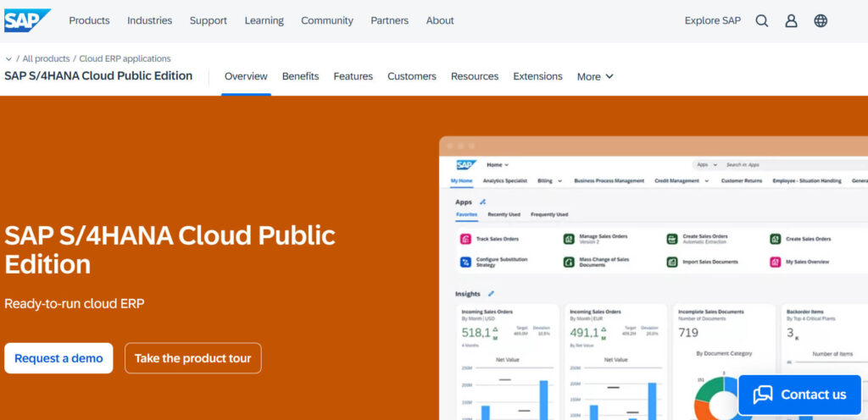Open the Products menu

[89, 20]
